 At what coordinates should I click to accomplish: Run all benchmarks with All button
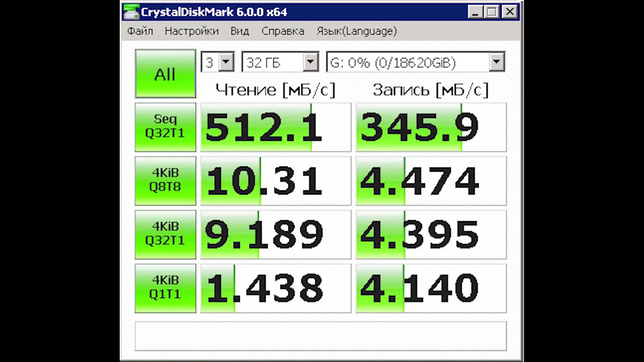click(x=165, y=74)
